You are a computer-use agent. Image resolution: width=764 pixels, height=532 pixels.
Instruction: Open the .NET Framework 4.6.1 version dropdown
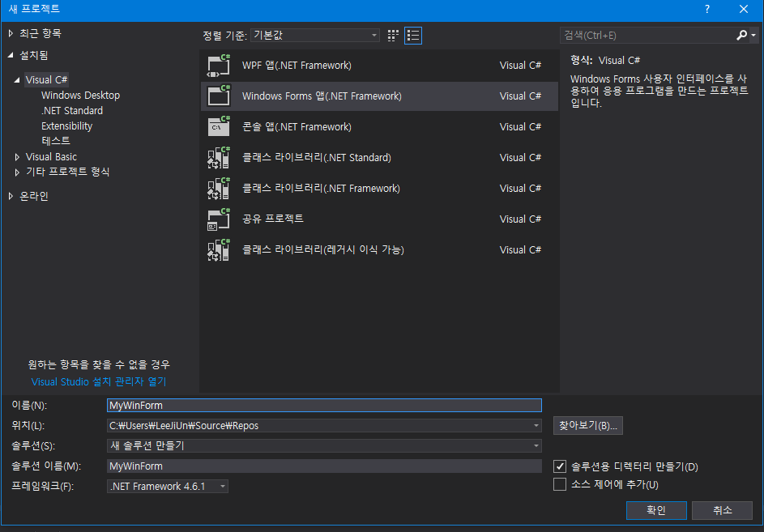click(168, 486)
